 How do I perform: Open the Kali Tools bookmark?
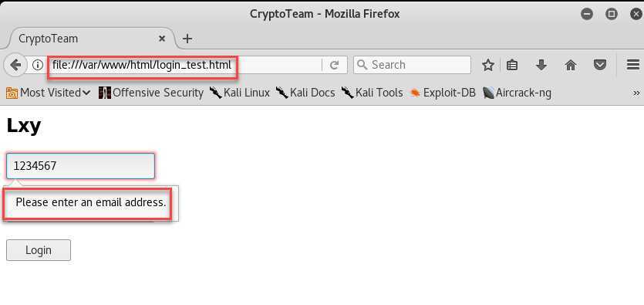pos(372,93)
